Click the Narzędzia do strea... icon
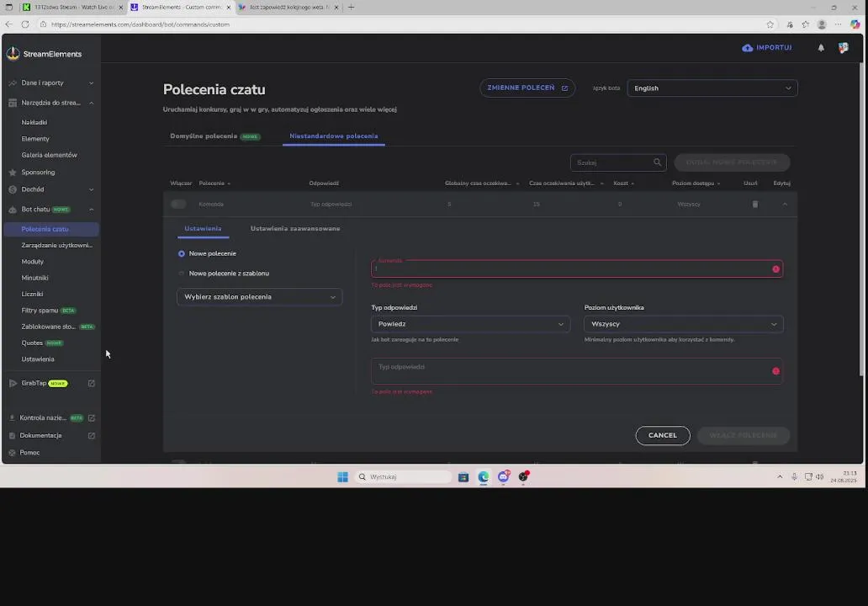The image size is (868, 606). (12, 103)
